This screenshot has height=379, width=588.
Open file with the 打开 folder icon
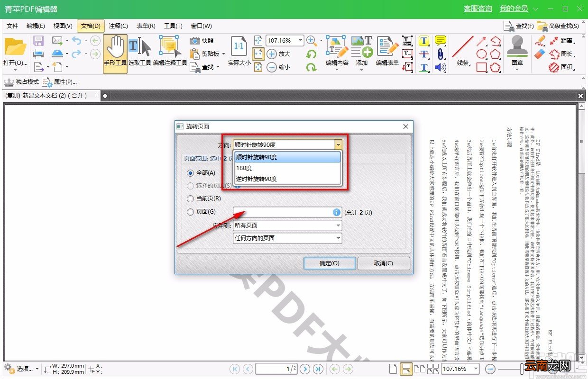pos(15,47)
